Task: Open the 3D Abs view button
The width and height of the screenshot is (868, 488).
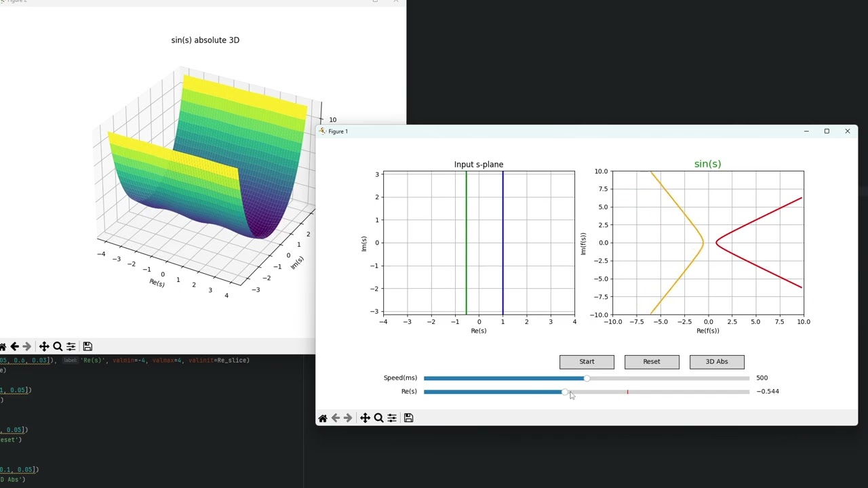Action: click(717, 362)
